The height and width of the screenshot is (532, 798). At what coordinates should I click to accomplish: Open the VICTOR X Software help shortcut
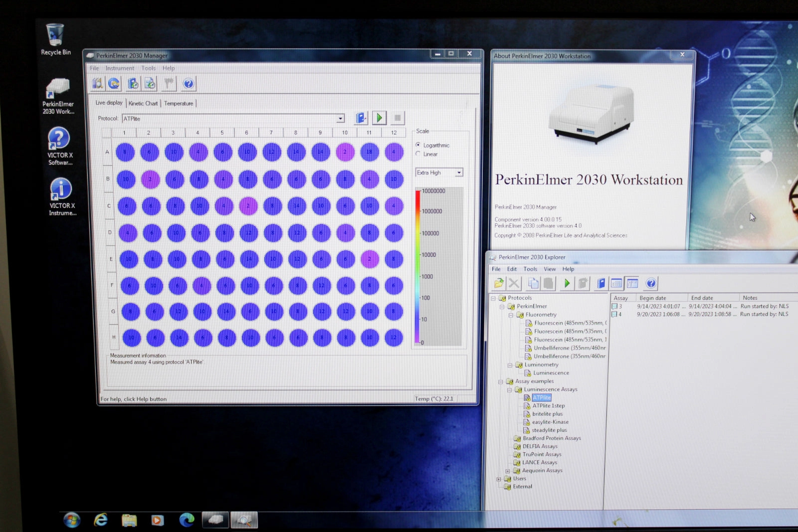[59, 146]
